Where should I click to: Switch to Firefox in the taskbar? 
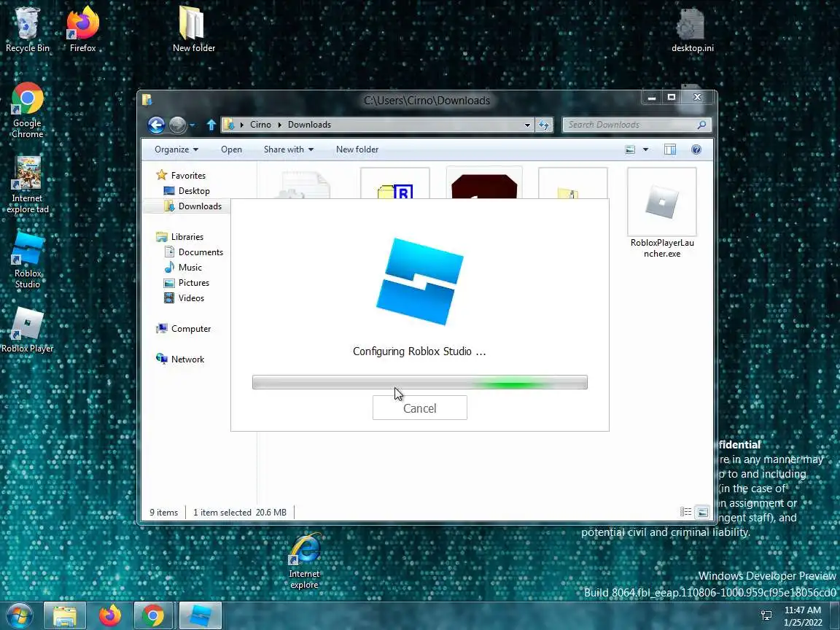(x=109, y=615)
